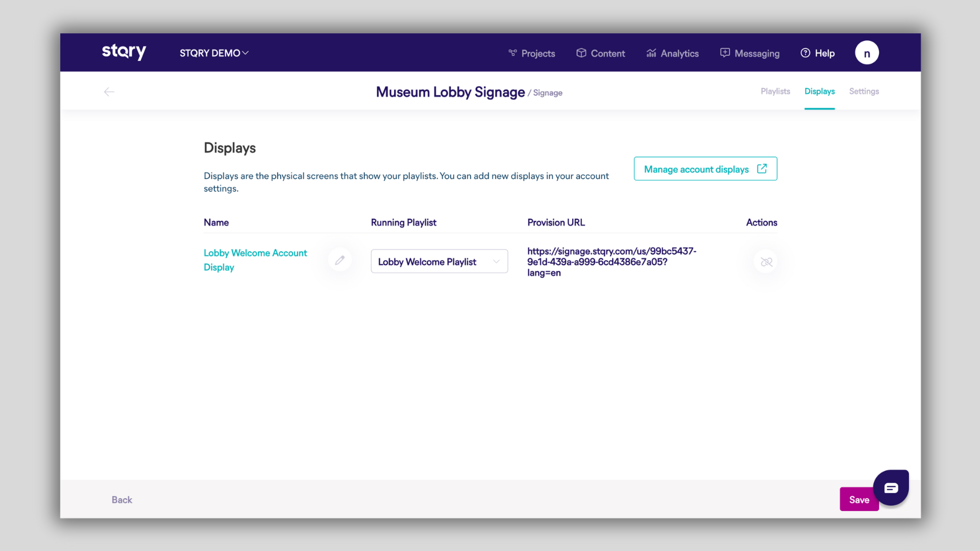Click the back arrow icon

[109, 92]
